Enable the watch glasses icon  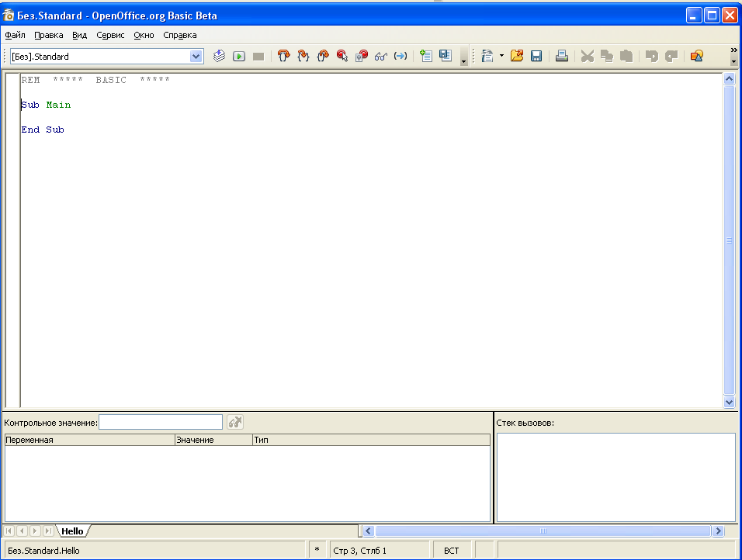(x=381, y=57)
